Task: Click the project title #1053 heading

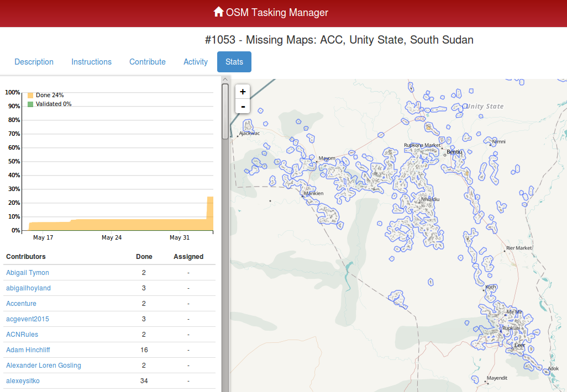Action: [x=339, y=40]
